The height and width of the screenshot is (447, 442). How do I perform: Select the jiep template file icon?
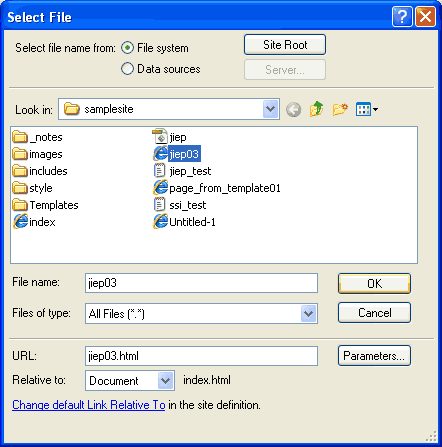160,137
